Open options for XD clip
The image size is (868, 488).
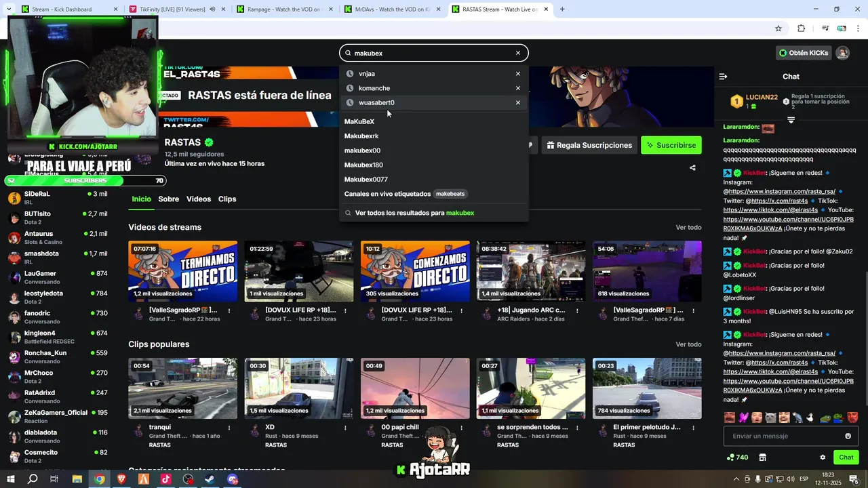[345, 428]
